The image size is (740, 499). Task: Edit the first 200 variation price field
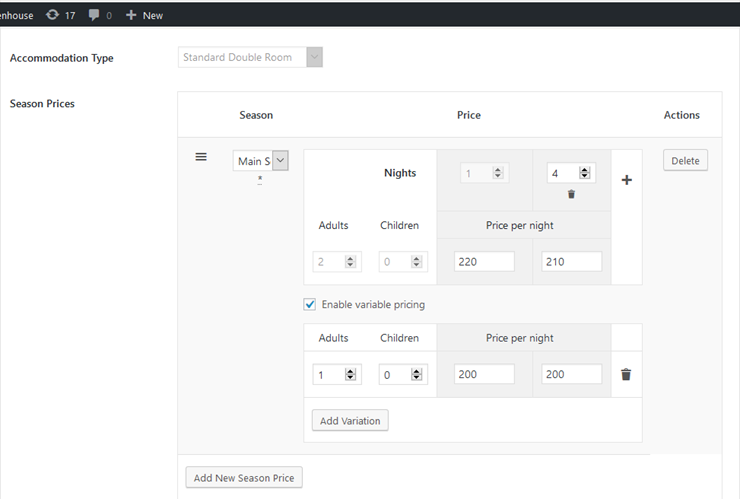[x=484, y=374]
